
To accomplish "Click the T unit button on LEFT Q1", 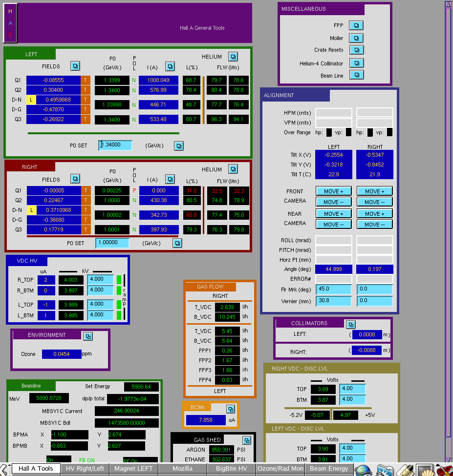I will [x=86, y=80].
